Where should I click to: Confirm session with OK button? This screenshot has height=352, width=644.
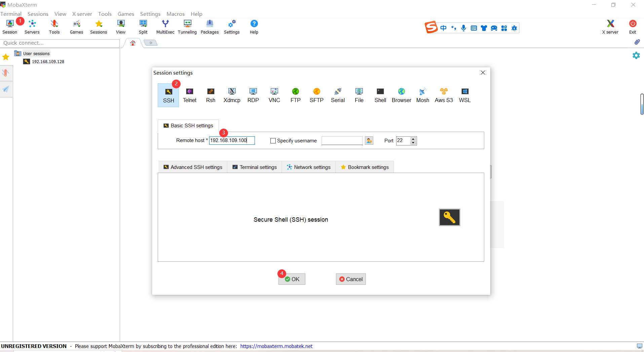point(292,279)
